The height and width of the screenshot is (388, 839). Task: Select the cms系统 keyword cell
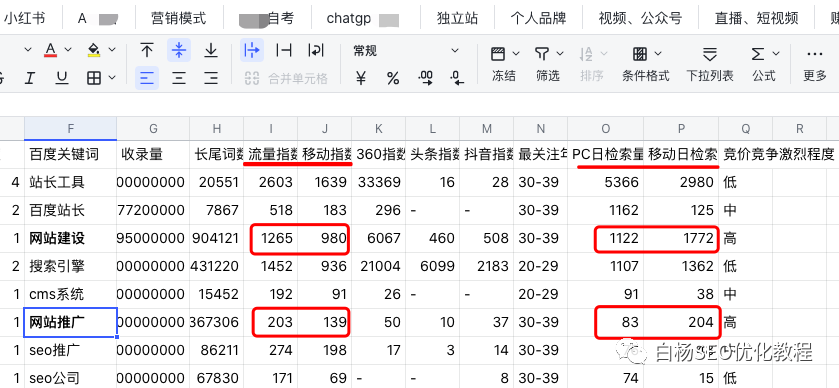click(x=71, y=294)
